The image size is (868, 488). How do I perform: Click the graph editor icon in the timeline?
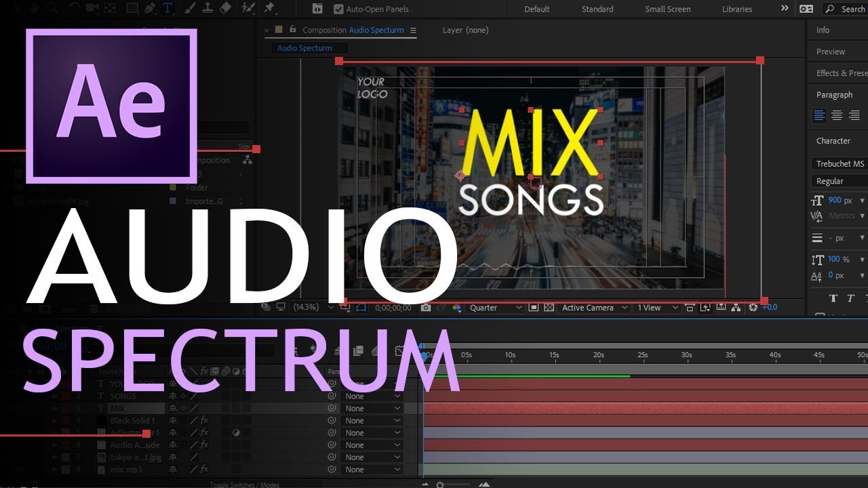[x=400, y=350]
